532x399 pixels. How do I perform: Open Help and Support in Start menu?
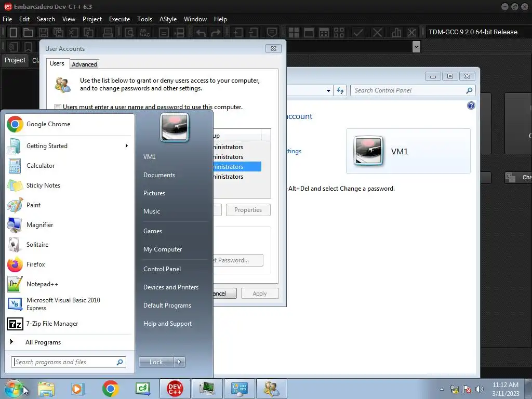pos(167,324)
